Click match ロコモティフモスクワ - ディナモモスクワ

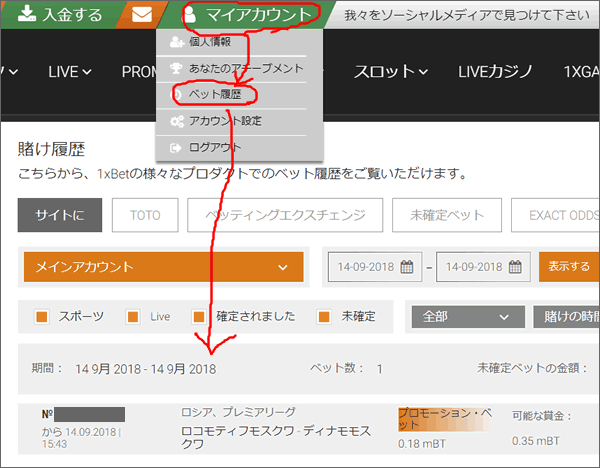[x=276, y=437]
